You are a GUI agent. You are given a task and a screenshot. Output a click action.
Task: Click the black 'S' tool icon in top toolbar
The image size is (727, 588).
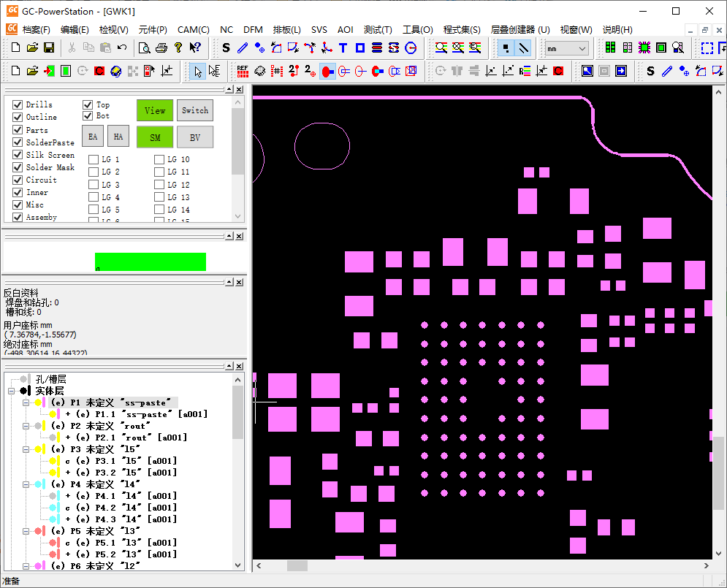click(x=226, y=48)
